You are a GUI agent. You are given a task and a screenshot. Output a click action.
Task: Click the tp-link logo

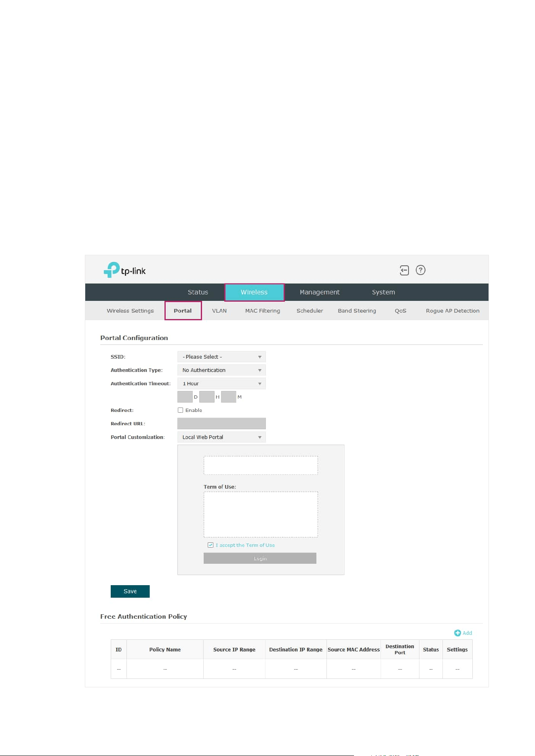point(124,270)
